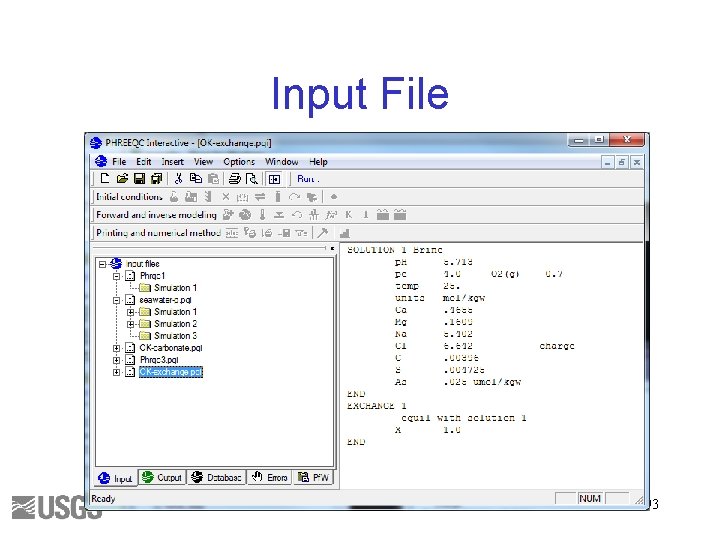The width and height of the screenshot is (720, 540).
Task: Click the double-arrow equilibrium icon in Initial conditions
Action: coord(260,197)
